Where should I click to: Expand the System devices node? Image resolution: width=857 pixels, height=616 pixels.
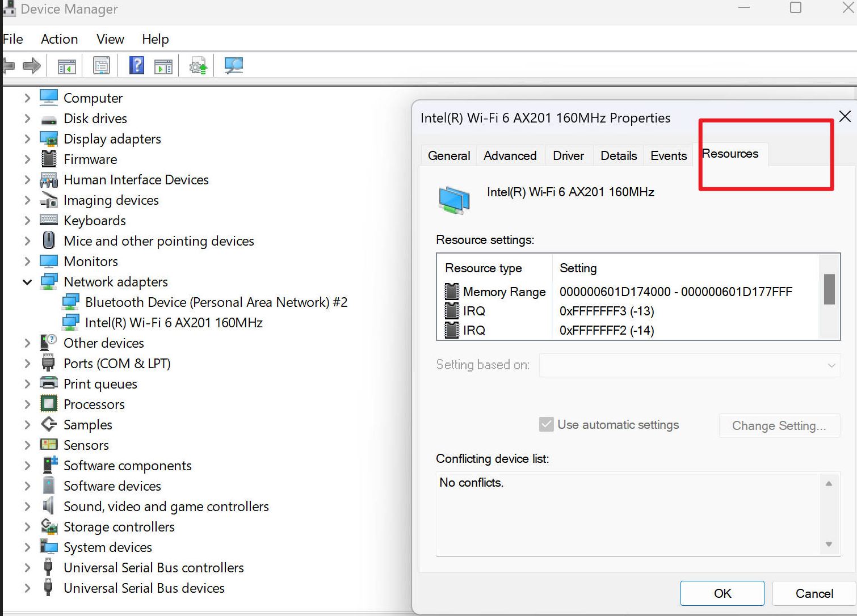pyautogui.click(x=27, y=547)
